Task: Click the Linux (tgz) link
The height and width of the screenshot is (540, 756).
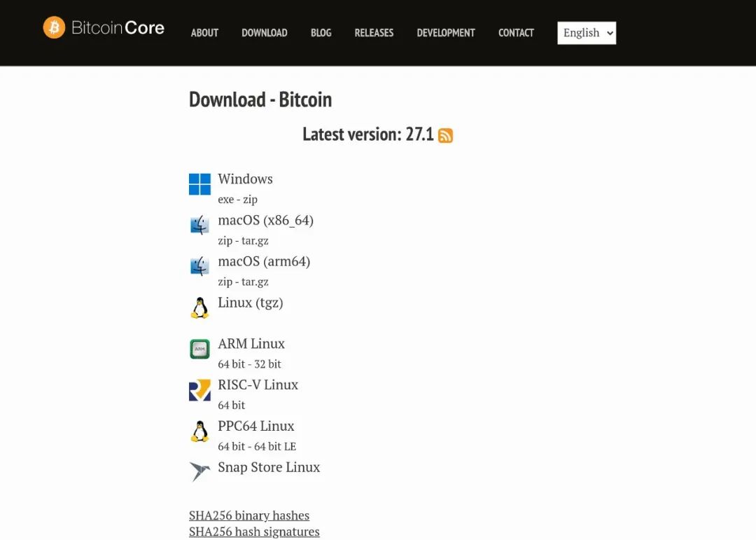Action: tap(251, 303)
